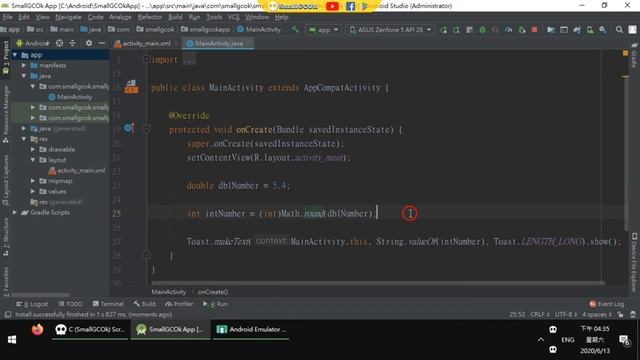Select the MainActivity.java editor tab
The width and height of the screenshot is (640, 360).
pyautogui.click(x=218, y=43)
